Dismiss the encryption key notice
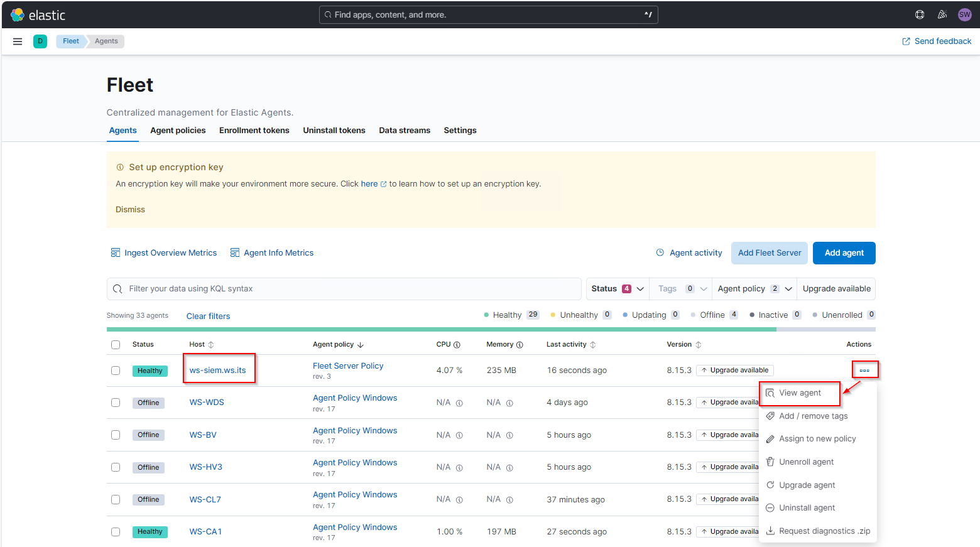The width and height of the screenshot is (980, 547). tap(130, 210)
